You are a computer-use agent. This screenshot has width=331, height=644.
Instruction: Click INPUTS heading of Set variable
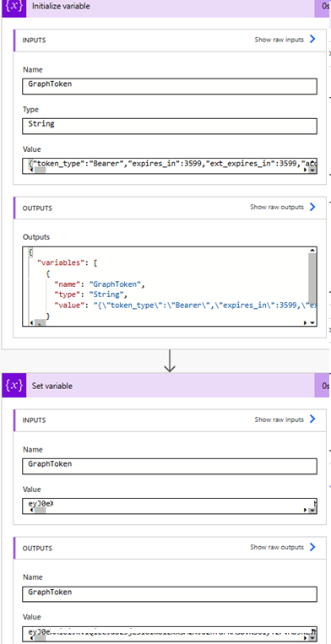[x=34, y=420]
